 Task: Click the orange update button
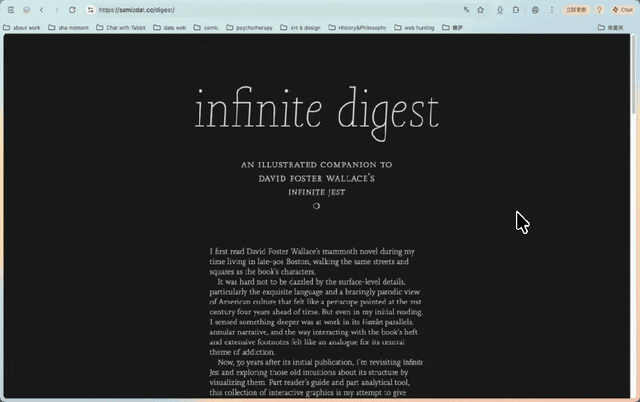tap(576, 10)
